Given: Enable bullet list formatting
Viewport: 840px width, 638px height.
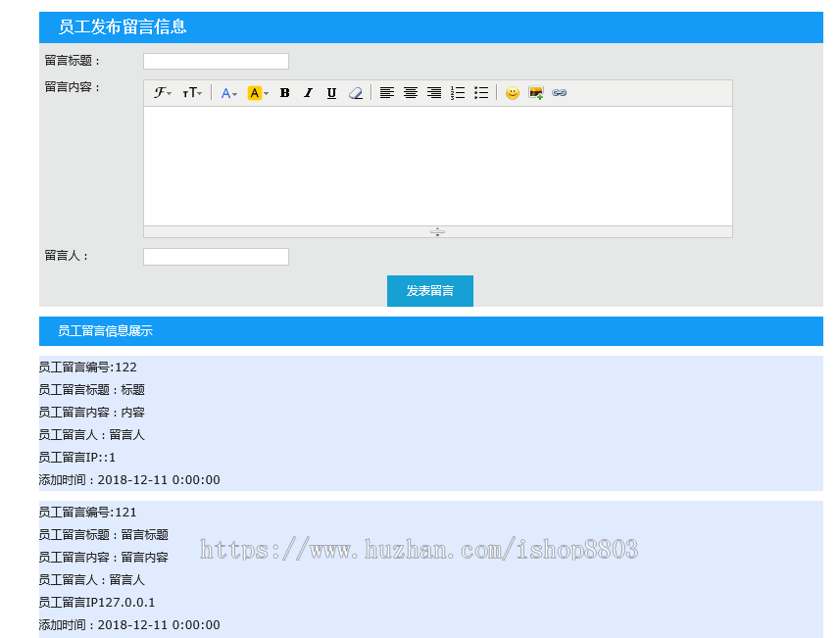Looking at the screenshot, I should point(479,92).
